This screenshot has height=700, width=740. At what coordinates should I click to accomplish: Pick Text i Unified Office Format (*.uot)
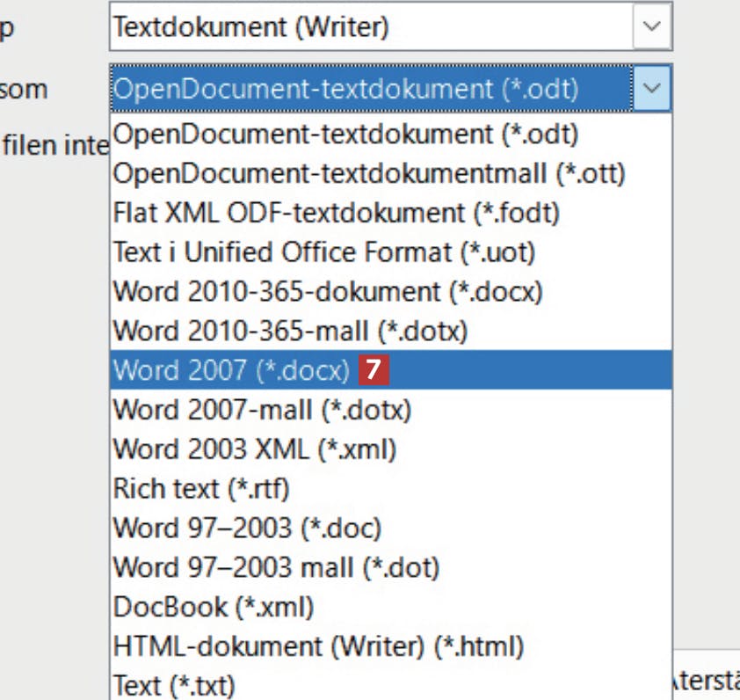(323, 252)
